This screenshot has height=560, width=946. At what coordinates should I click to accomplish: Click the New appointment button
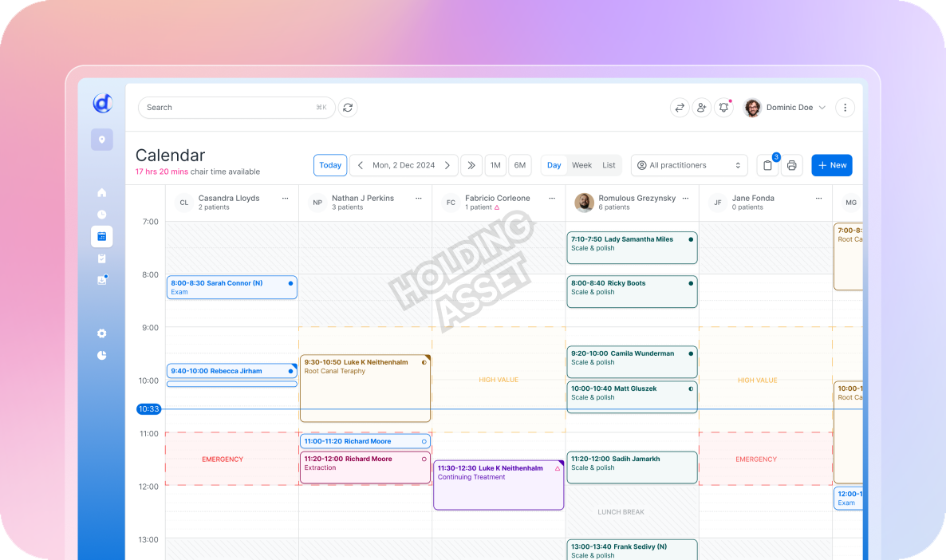point(831,165)
